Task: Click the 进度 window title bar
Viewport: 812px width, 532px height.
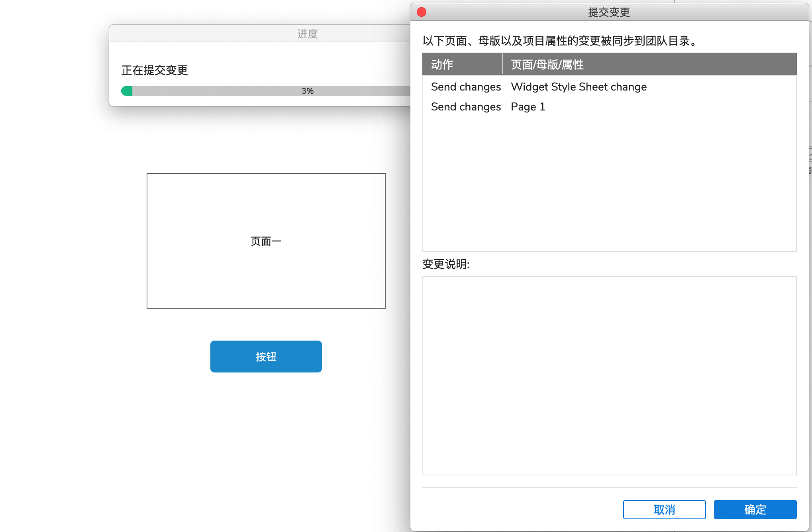Action: (260, 33)
